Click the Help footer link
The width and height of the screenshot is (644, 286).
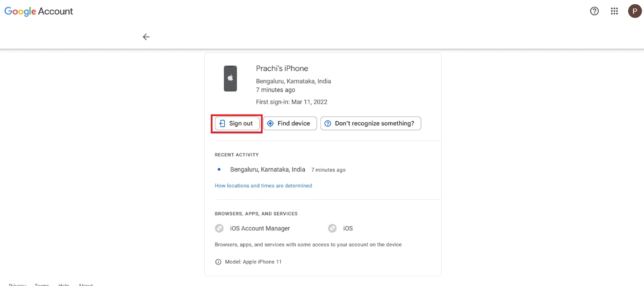point(64,285)
